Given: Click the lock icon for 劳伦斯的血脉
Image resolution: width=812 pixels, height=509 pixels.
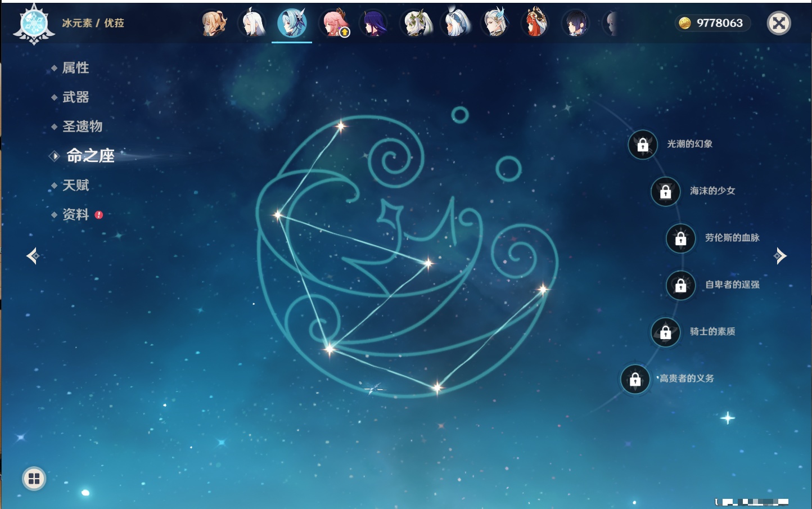Looking at the screenshot, I should 681,238.
